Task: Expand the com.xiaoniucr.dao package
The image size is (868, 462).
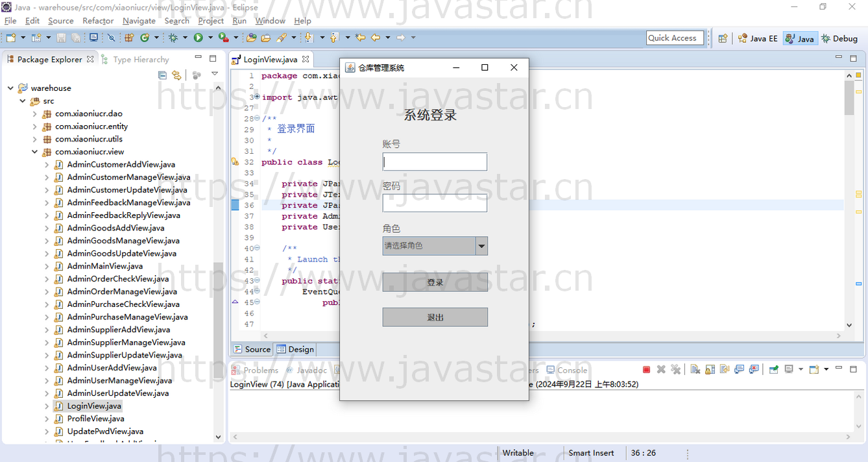Action: point(35,114)
